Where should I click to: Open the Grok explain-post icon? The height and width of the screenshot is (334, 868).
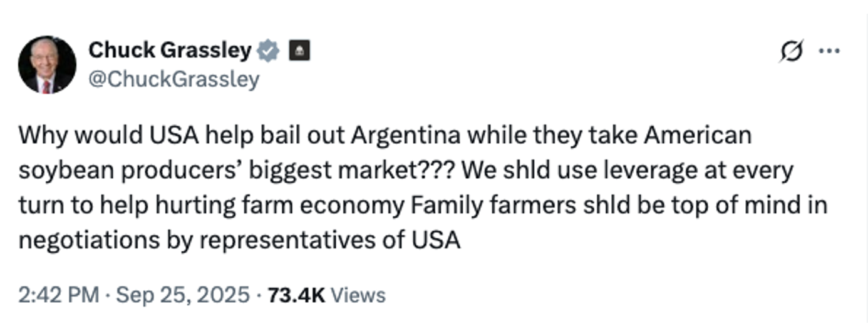[791, 52]
